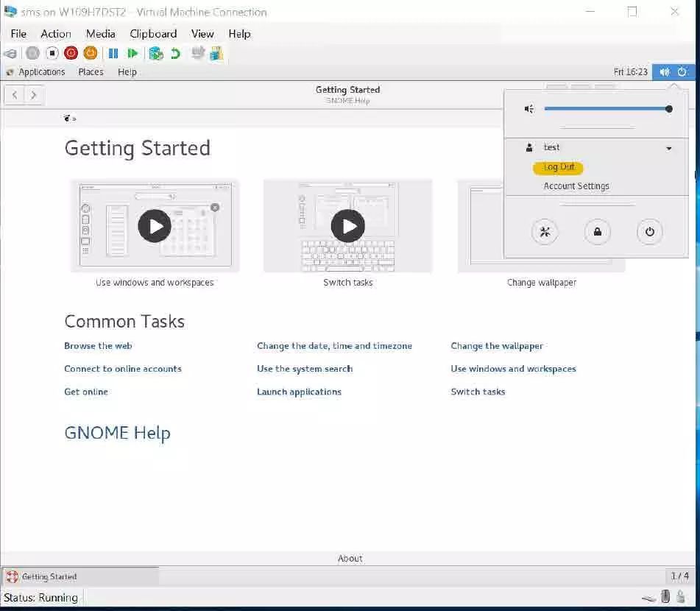
Task: Open the GNOME Help heading link
Action: click(x=118, y=433)
